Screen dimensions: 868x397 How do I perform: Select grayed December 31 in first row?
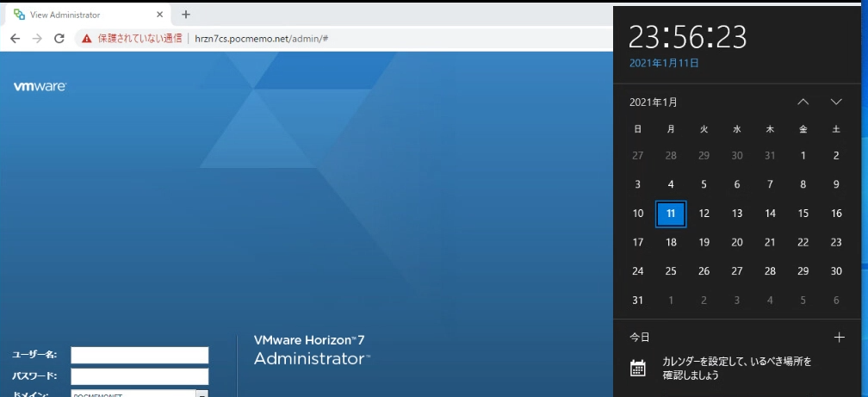[770, 156]
